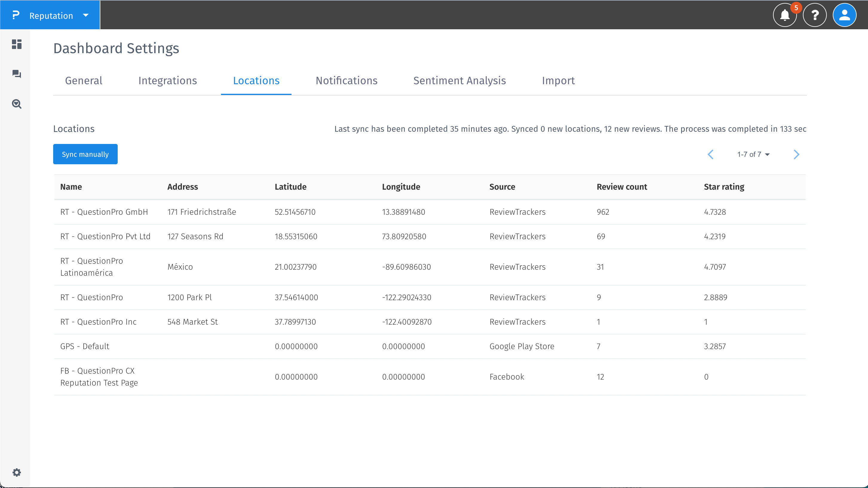Open the 1-7 of 7 pagination dropdown
This screenshot has width=868, height=488.
point(753,154)
